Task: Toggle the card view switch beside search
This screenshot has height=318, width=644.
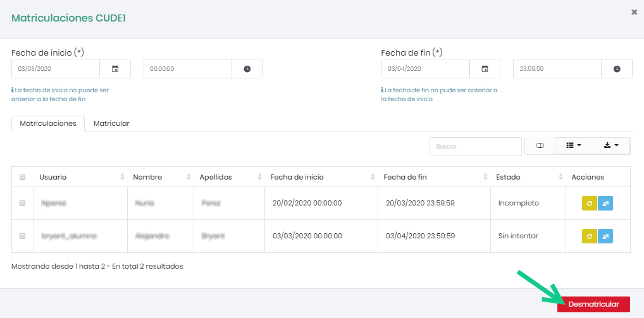Action: (x=540, y=146)
